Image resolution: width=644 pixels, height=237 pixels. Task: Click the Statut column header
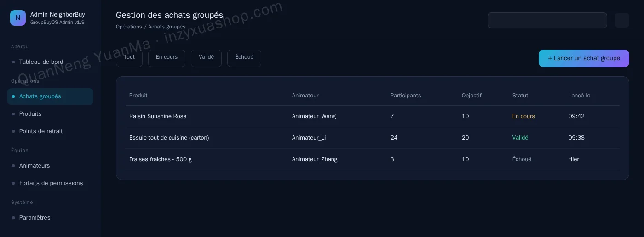520,96
